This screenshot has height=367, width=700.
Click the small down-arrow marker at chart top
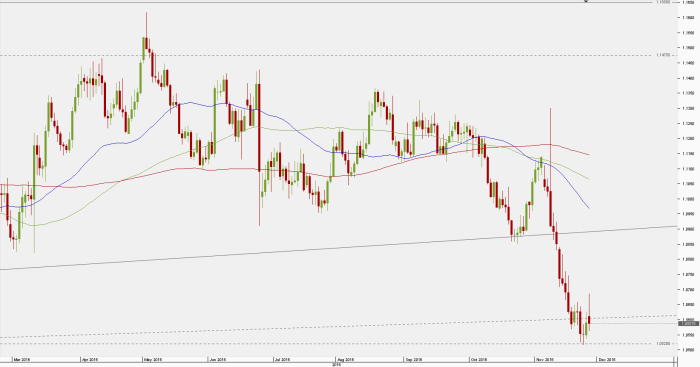pos(586,1)
